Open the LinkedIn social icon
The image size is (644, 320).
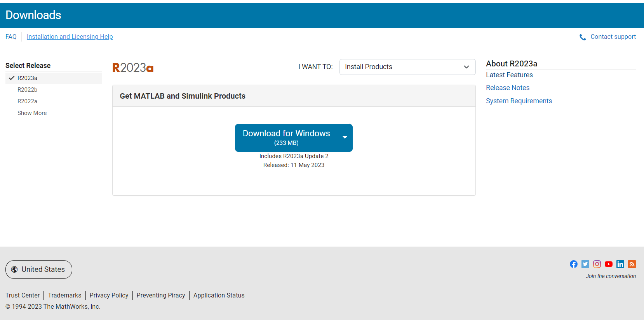620,264
